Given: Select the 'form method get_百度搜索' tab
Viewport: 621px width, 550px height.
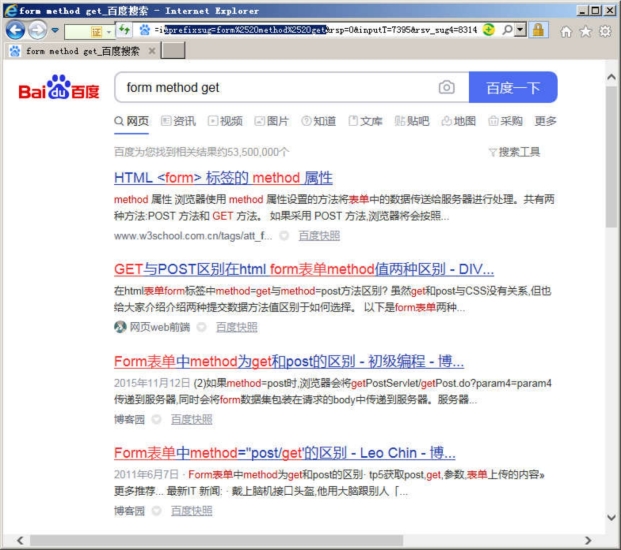Looking at the screenshot, I should 82,51.
